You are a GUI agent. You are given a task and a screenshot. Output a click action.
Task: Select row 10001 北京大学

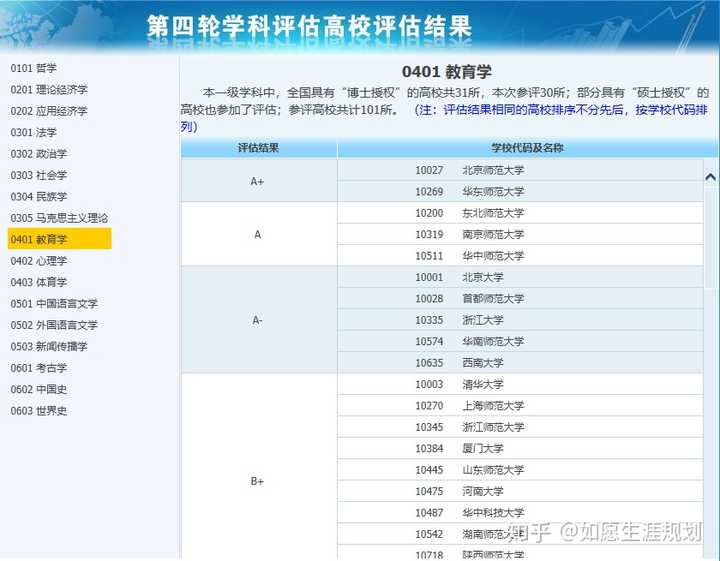click(x=520, y=277)
